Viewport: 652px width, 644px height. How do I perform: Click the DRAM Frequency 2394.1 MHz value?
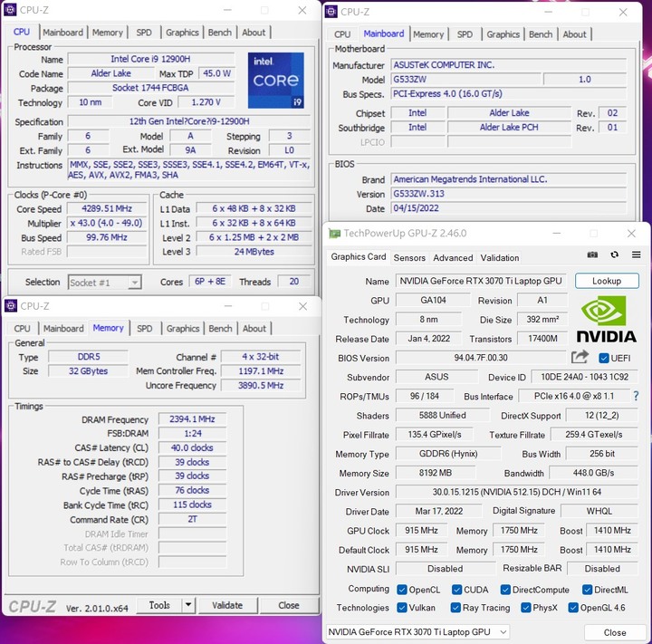tap(192, 419)
